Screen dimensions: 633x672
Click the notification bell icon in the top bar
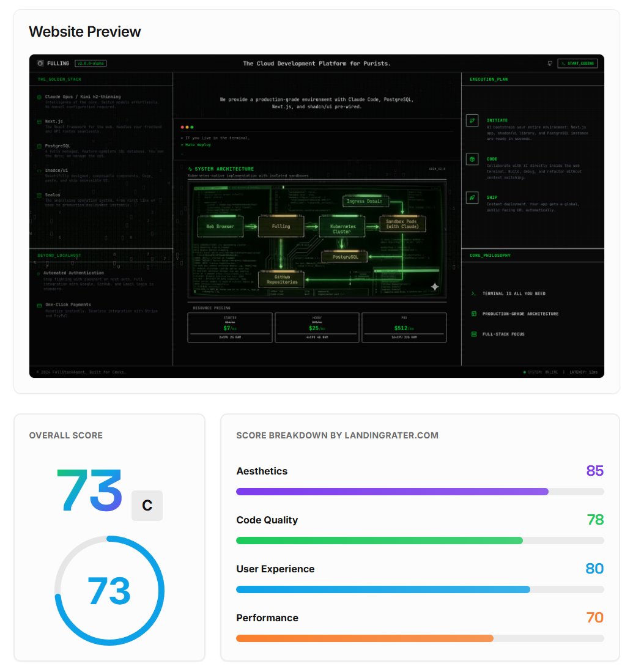[x=549, y=63]
